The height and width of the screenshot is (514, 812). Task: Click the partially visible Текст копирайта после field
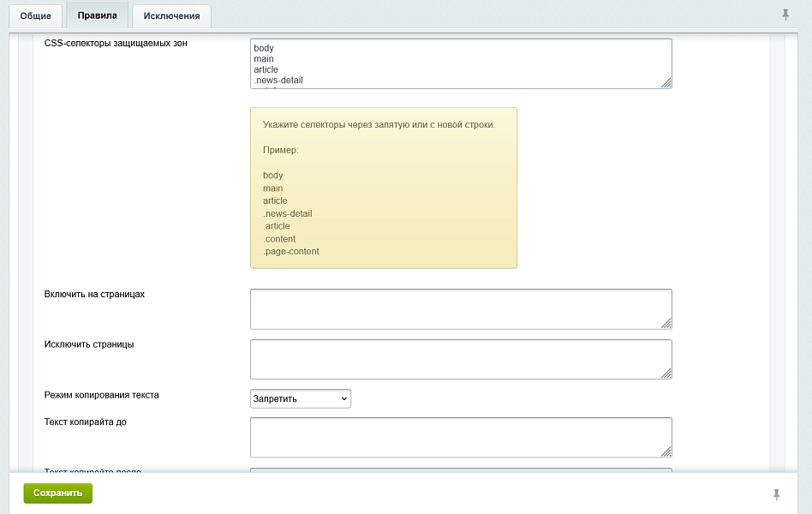[454, 469]
